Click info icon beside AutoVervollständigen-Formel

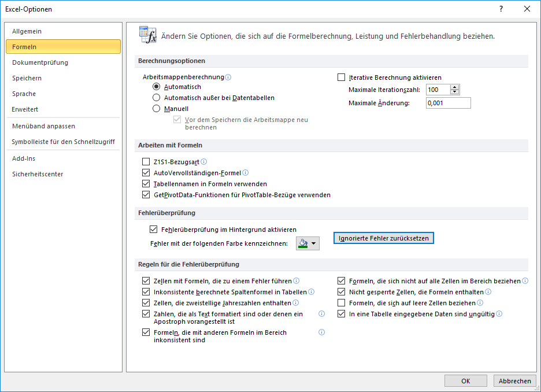tap(245, 172)
